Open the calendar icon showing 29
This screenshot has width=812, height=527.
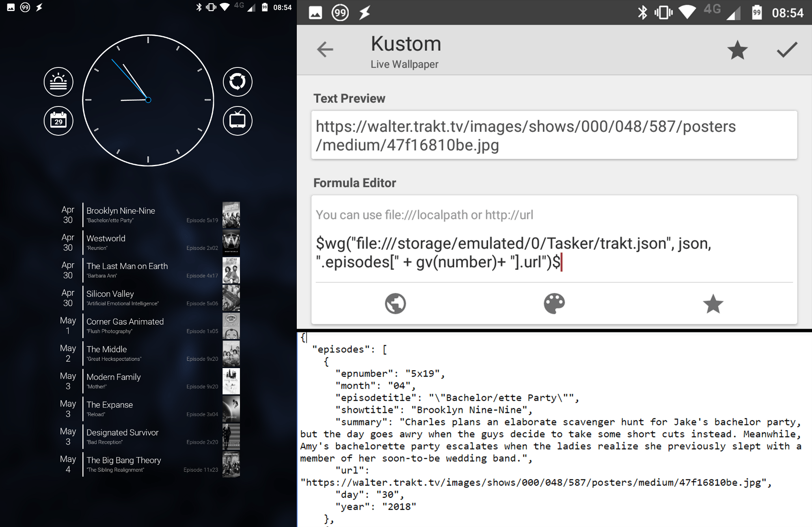coord(58,121)
